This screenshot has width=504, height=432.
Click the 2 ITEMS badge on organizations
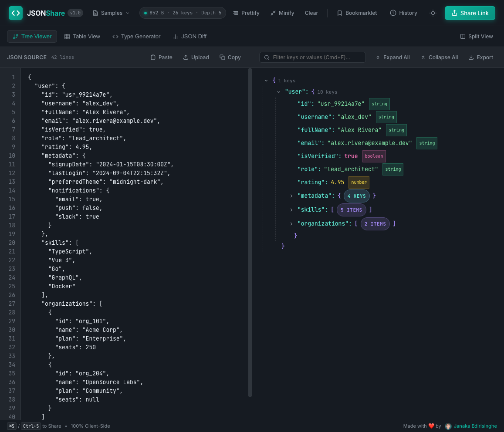pyautogui.click(x=375, y=224)
